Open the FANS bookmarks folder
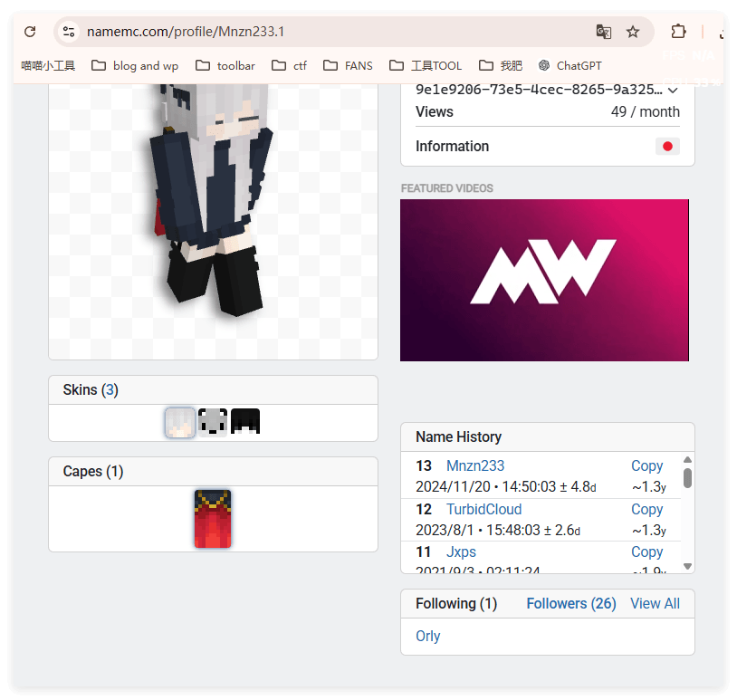737x700 pixels. (x=349, y=65)
